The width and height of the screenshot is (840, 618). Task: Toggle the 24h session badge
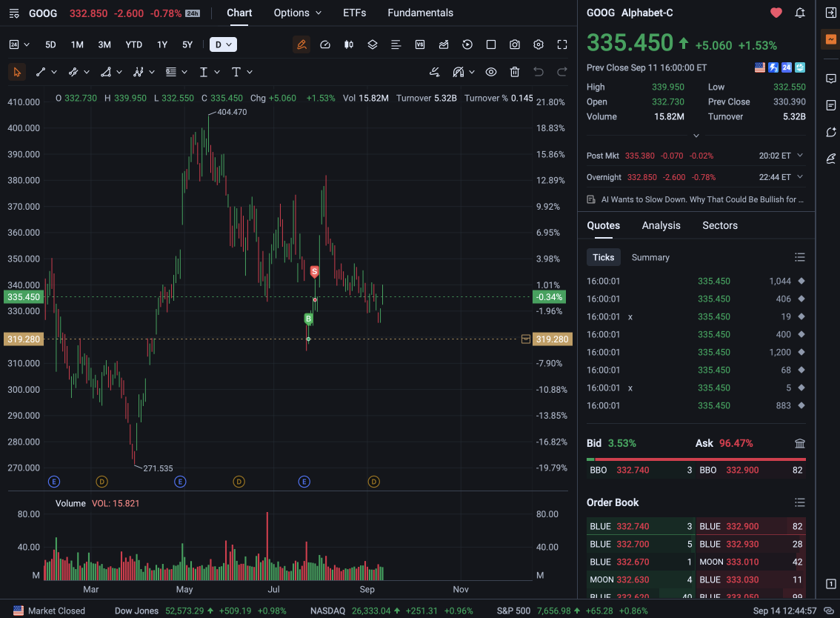[193, 13]
